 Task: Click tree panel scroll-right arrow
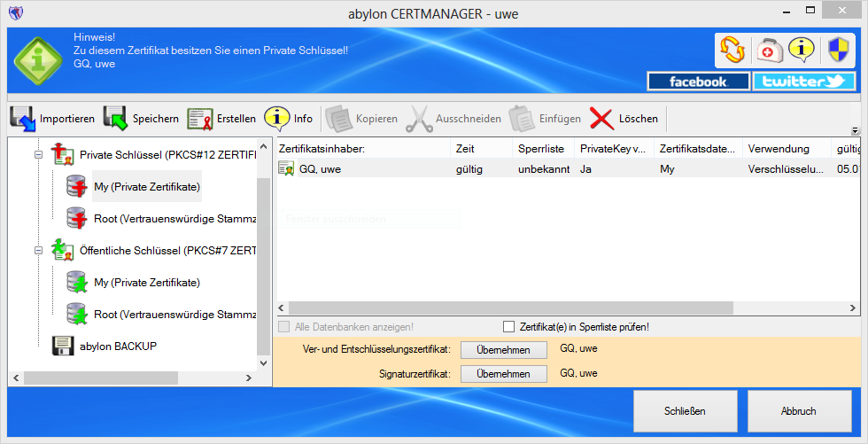pos(249,378)
